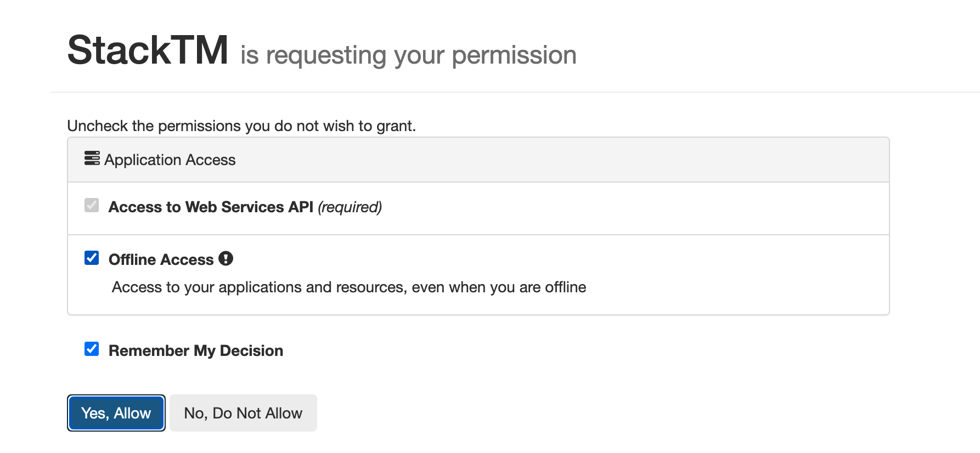The image size is (980, 453).
Task: Click the italic '(required)' text
Action: pos(350,207)
